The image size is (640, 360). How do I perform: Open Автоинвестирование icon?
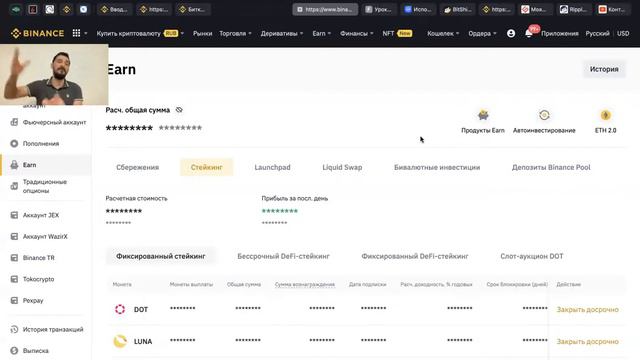coord(544,115)
